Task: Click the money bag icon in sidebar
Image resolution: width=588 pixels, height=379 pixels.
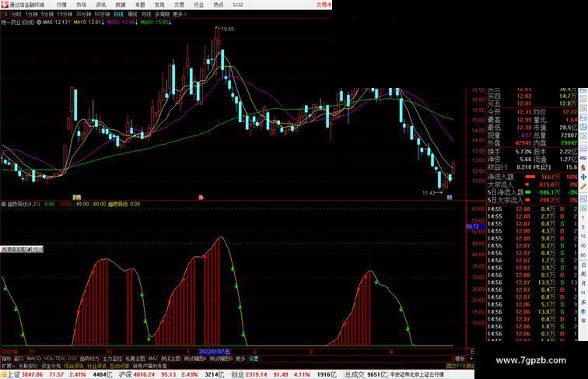Action: [583, 168]
